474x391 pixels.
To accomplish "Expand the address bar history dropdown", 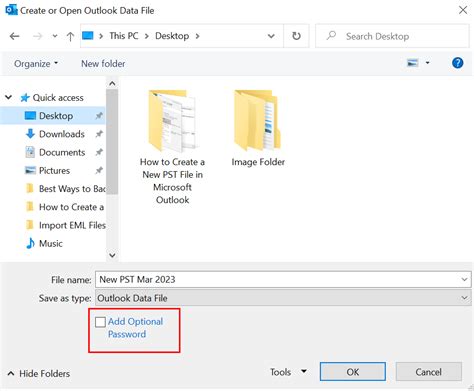I will click(271, 36).
